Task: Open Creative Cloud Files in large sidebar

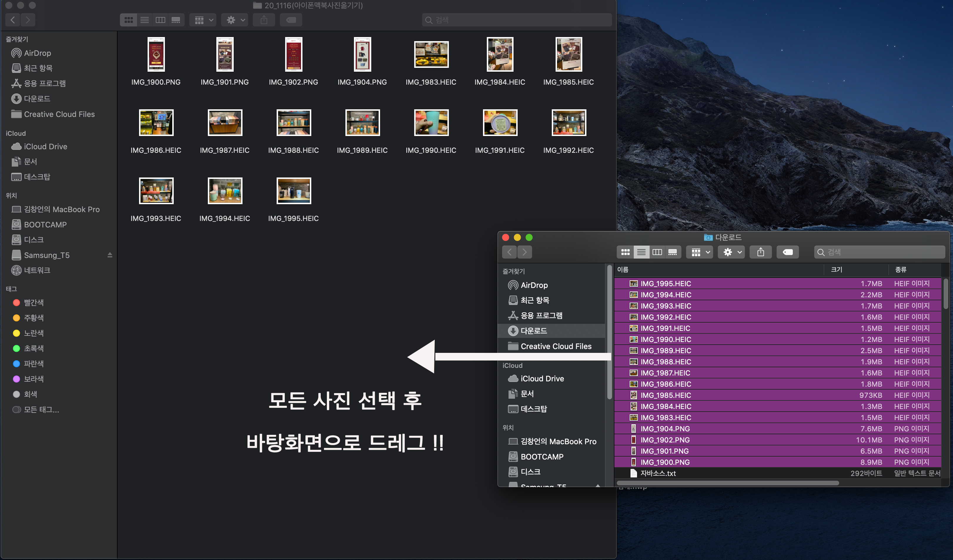Action: coord(59,114)
